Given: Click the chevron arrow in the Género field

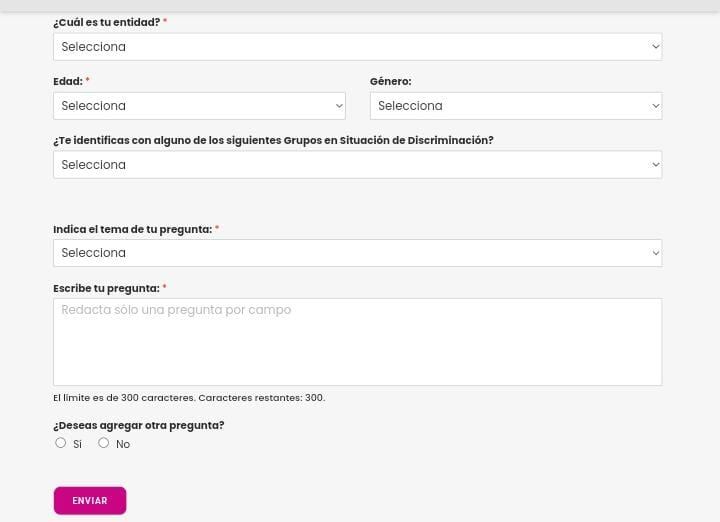Looking at the screenshot, I should [656, 106].
